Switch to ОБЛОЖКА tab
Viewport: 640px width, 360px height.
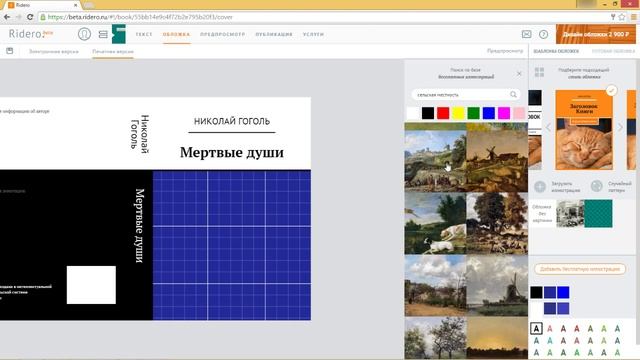click(x=176, y=34)
